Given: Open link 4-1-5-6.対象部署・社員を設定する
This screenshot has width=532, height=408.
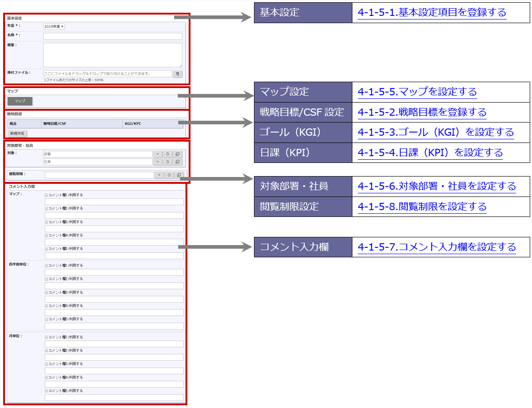Looking at the screenshot, I should pos(437,187).
